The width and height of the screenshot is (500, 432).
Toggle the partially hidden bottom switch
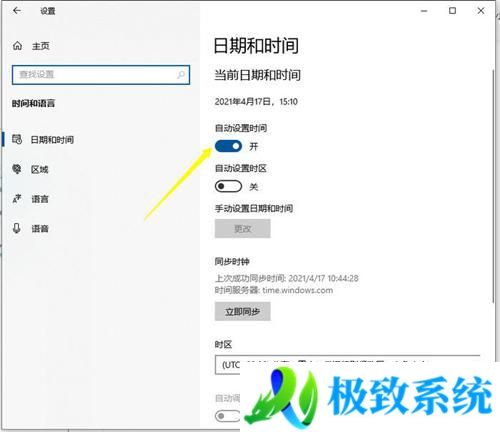pyautogui.click(x=227, y=416)
